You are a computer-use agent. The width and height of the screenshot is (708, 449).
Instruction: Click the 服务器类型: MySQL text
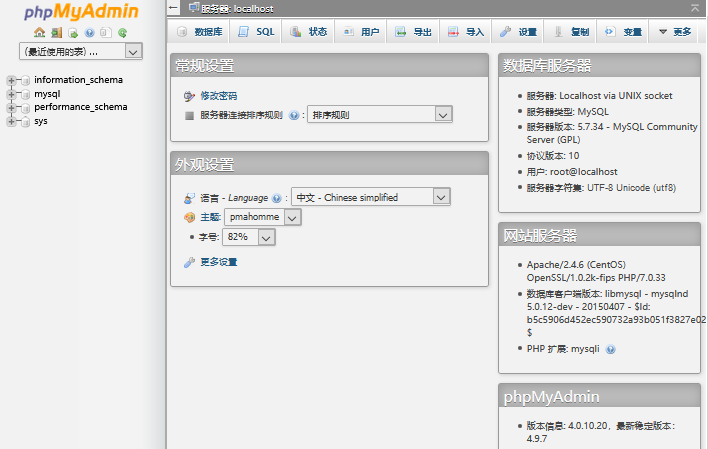[x=568, y=112]
